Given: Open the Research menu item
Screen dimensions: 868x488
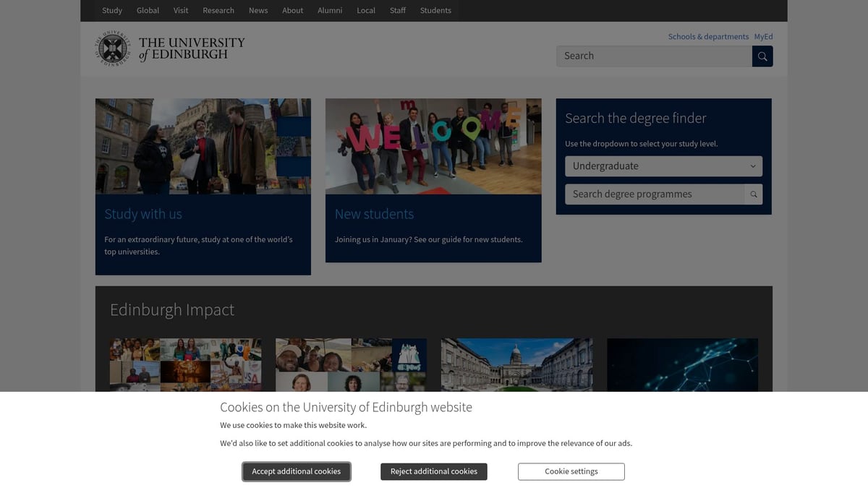Looking at the screenshot, I should click(x=218, y=10).
